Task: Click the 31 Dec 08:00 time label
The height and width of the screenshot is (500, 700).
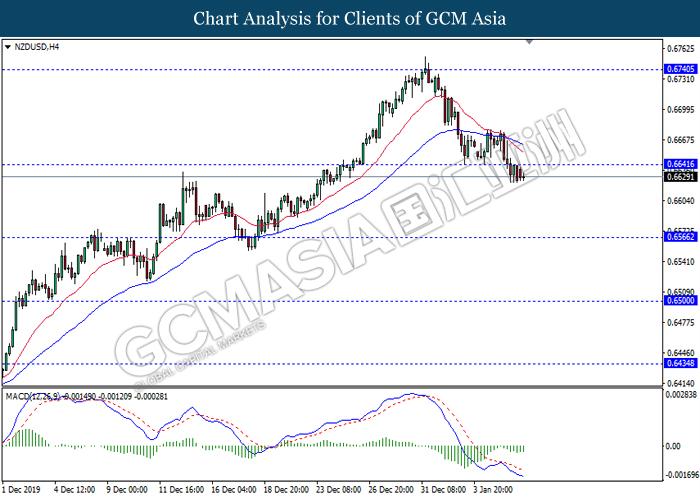Action: [x=443, y=490]
